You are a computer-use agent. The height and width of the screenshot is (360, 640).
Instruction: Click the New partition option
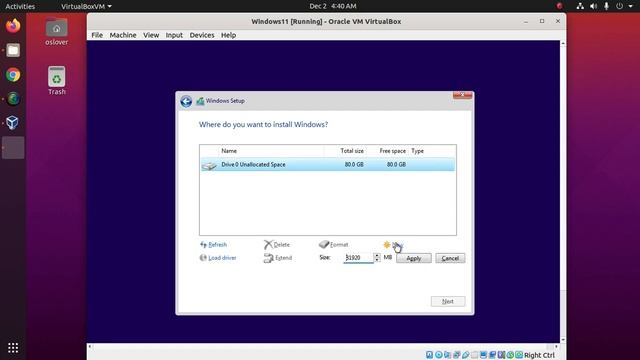[x=393, y=244]
